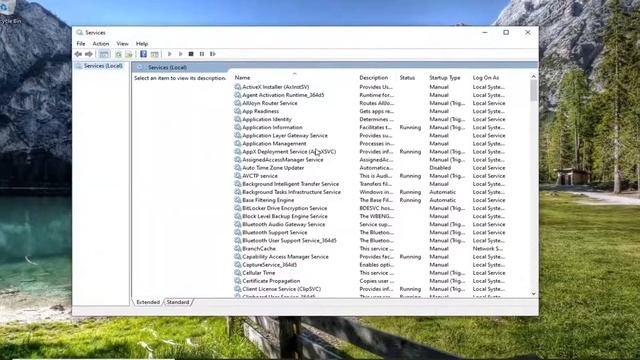
Task: Select AssignedAccessManager Service row
Action: 282,160
